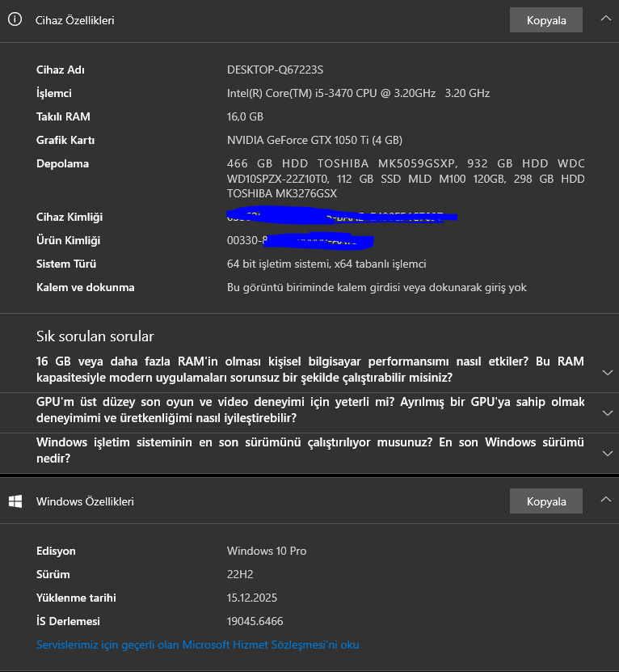Screen dimensions: 619x672
Task: Click the Kalem ve dokunma label
Action: (x=85, y=287)
